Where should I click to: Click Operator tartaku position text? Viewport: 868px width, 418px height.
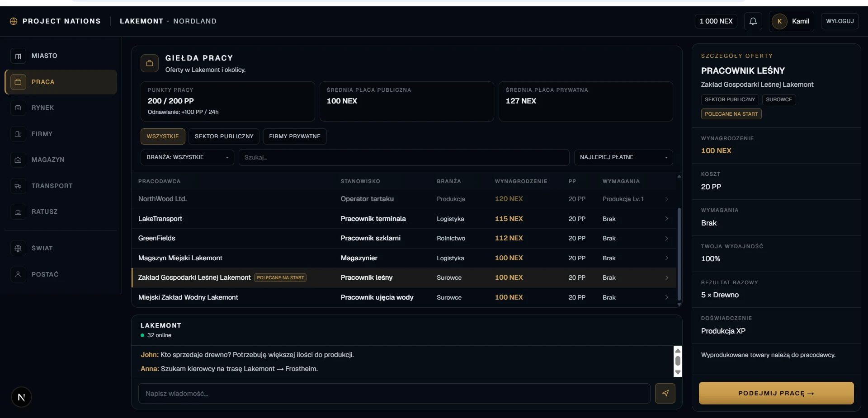point(367,199)
